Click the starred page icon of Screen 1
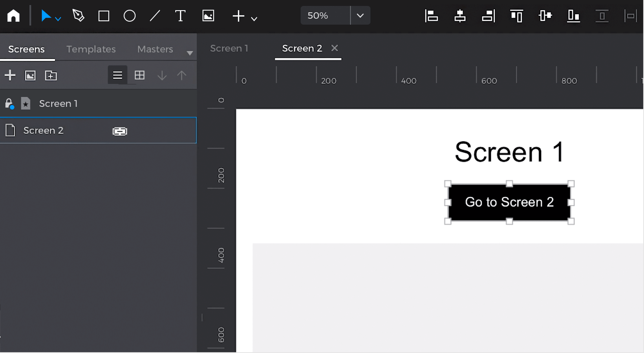 coord(26,104)
